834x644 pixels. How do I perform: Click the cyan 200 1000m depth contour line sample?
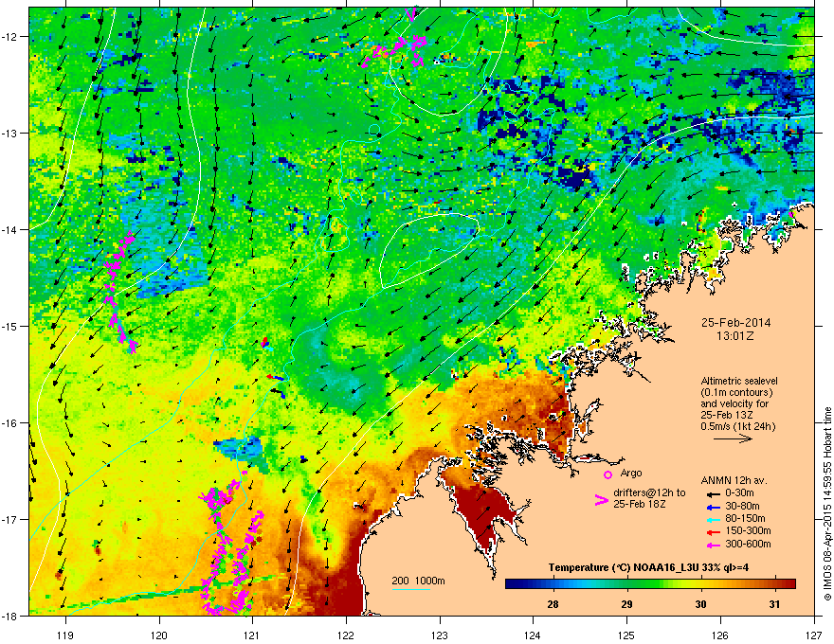point(410,589)
